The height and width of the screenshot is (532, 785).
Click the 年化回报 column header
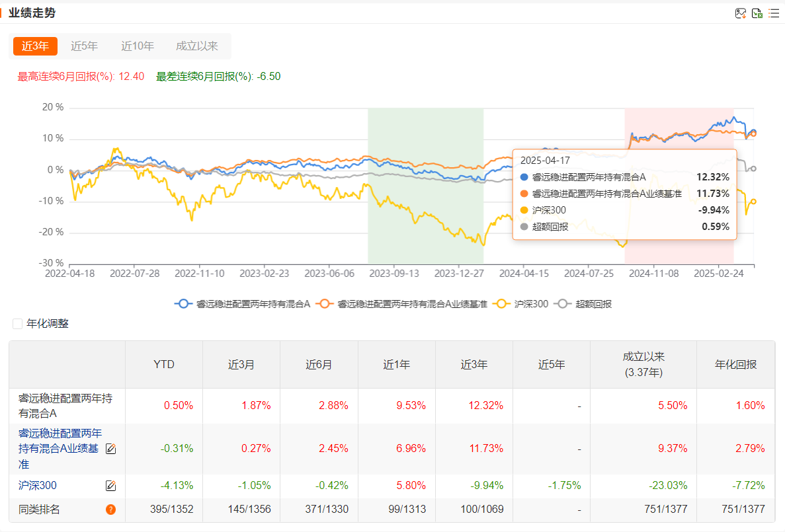[x=735, y=365]
